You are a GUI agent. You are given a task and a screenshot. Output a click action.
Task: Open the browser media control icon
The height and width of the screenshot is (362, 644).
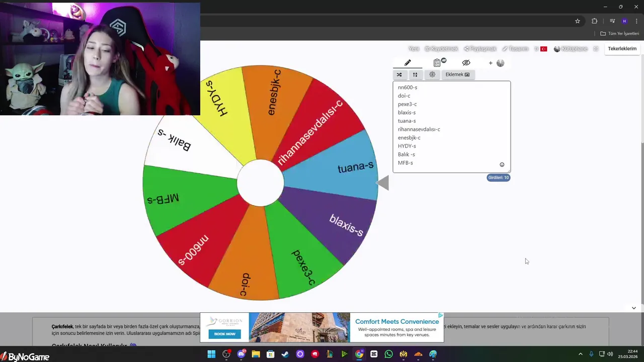click(x=612, y=21)
